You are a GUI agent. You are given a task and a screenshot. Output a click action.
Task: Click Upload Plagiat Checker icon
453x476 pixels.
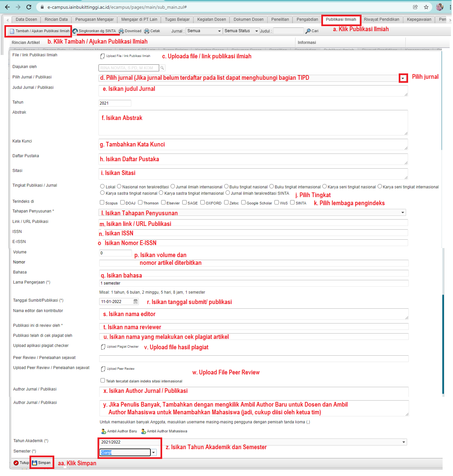pos(103,347)
